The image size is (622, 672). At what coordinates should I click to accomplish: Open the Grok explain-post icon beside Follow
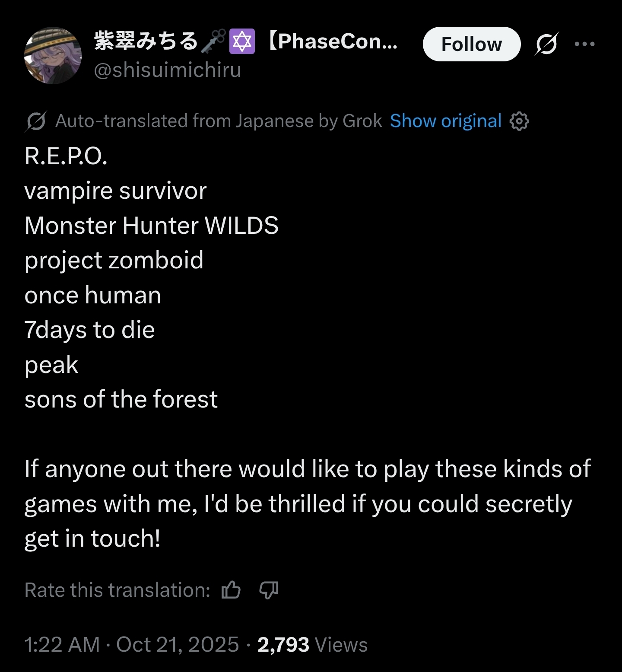pyautogui.click(x=546, y=44)
